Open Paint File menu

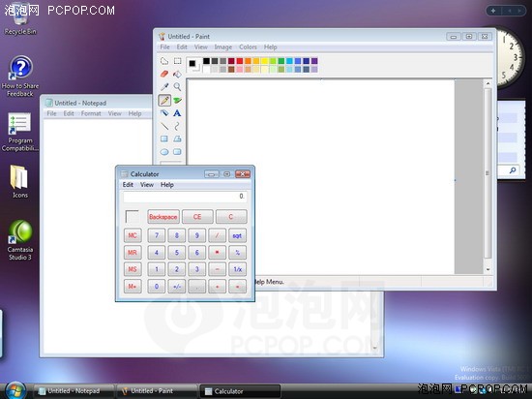click(164, 46)
